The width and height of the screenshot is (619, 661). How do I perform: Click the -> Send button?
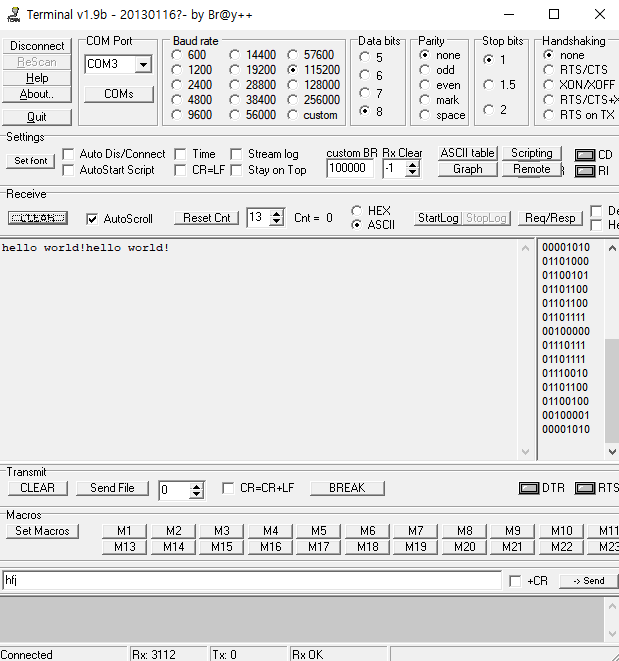(x=589, y=581)
